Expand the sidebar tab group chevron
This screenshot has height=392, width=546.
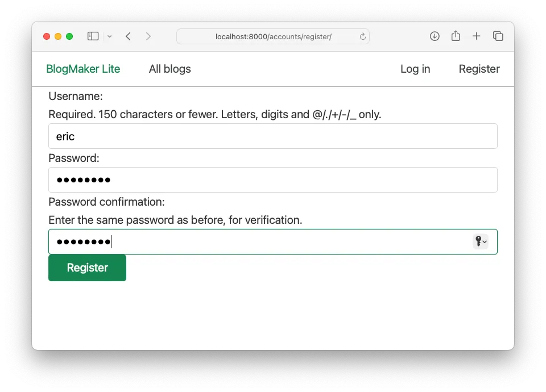[x=109, y=36]
